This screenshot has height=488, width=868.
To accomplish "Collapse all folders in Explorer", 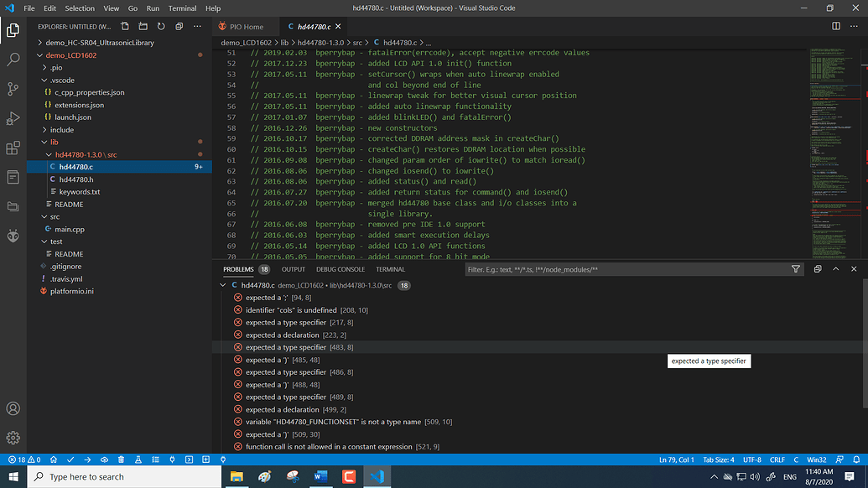I will (x=179, y=27).
